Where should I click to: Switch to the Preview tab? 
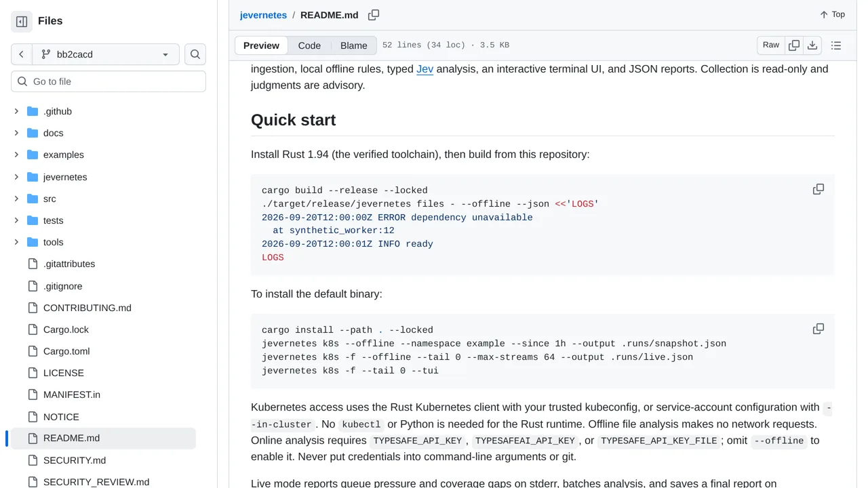click(261, 45)
